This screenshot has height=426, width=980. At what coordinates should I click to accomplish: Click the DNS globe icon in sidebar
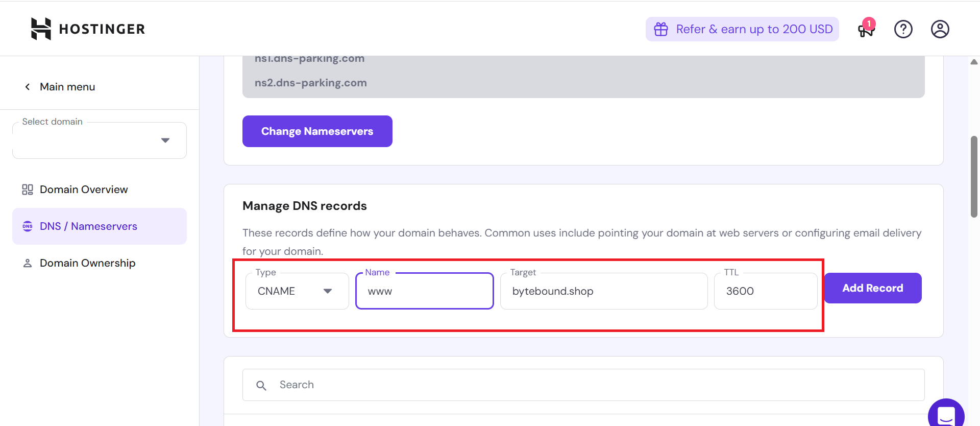coord(28,226)
